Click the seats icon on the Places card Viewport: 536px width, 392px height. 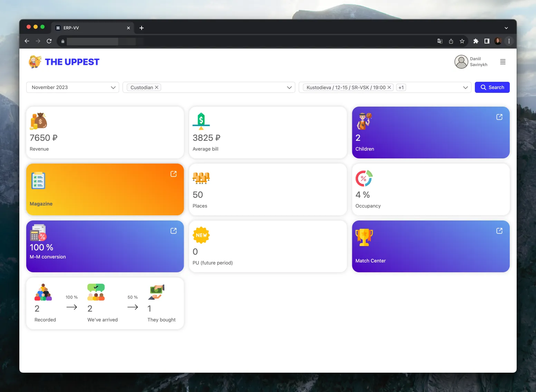point(201,178)
